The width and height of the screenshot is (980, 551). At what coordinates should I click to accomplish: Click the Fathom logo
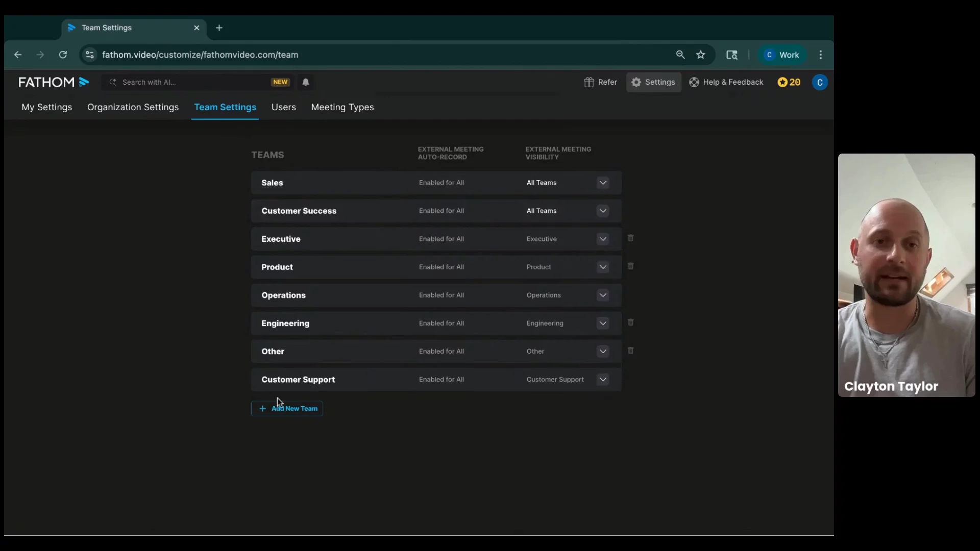[54, 82]
